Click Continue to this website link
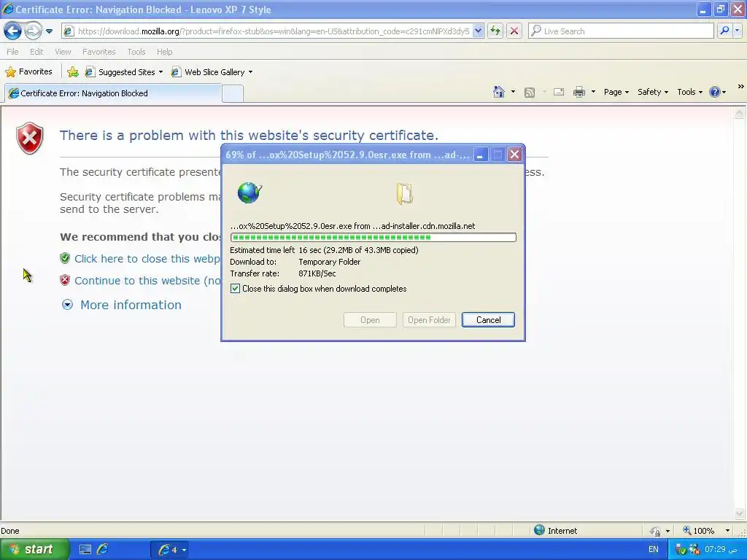Screen dimensions: 747x560 (147, 281)
